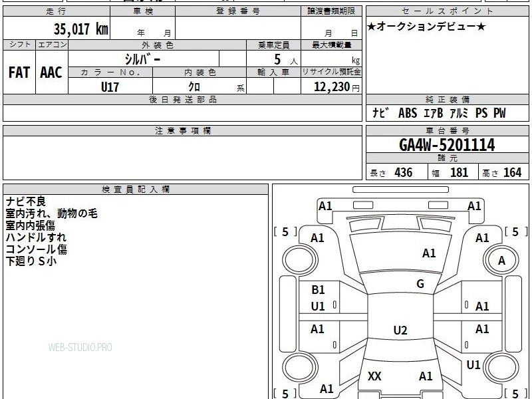Click the color number U17
532x399 pixels.
pos(110,87)
